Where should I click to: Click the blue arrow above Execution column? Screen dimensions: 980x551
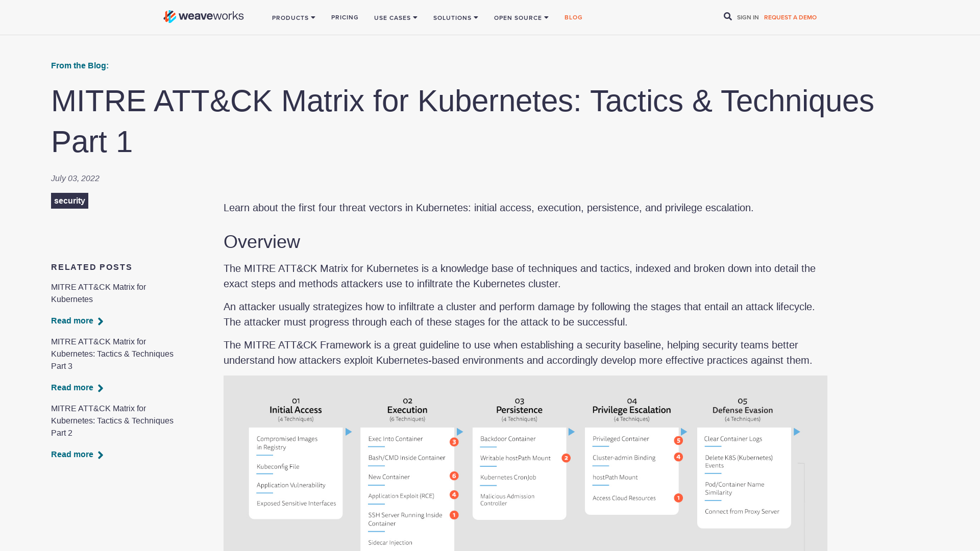[459, 432]
